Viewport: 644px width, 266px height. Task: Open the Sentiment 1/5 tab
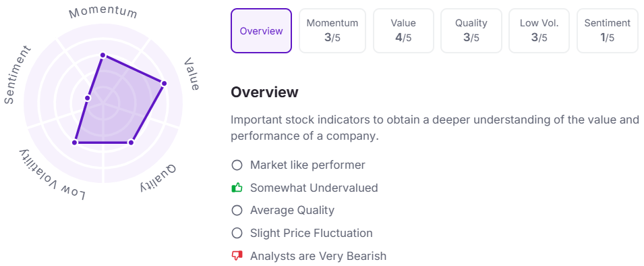pyautogui.click(x=608, y=31)
